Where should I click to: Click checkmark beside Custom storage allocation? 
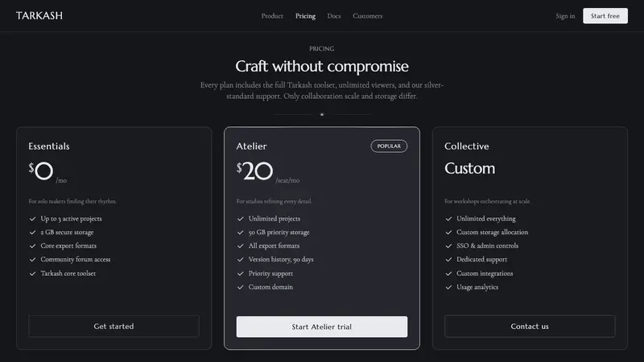click(x=448, y=232)
